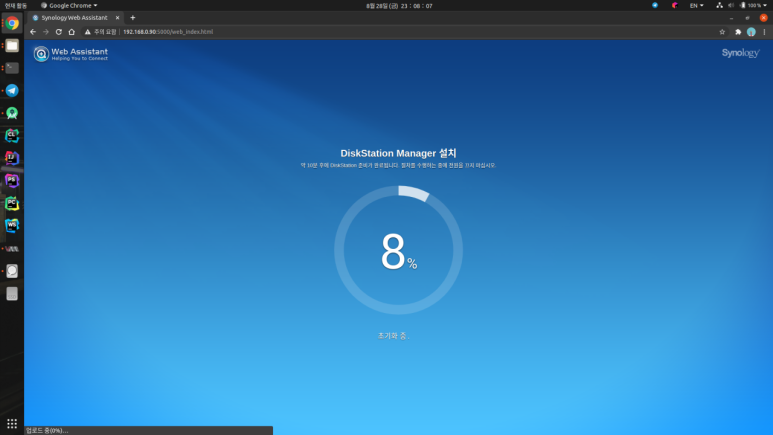Open Telegram from the dock

[12, 90]
